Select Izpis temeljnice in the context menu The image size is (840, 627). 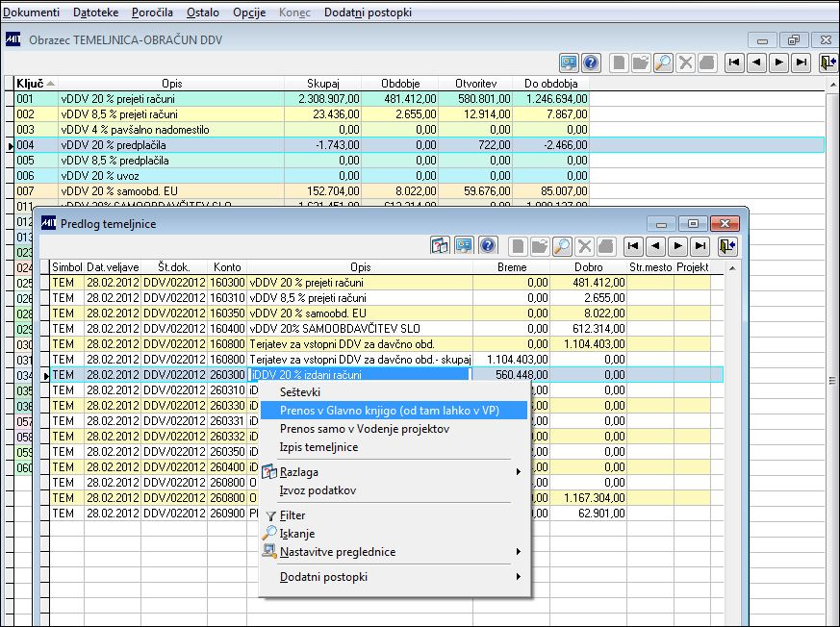point(318,447)
